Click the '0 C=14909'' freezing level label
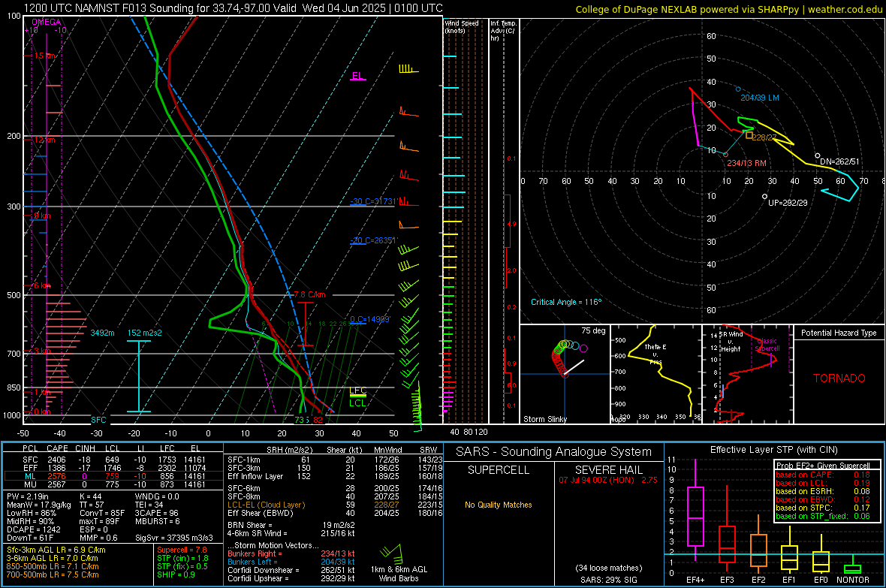 point(370,319)
